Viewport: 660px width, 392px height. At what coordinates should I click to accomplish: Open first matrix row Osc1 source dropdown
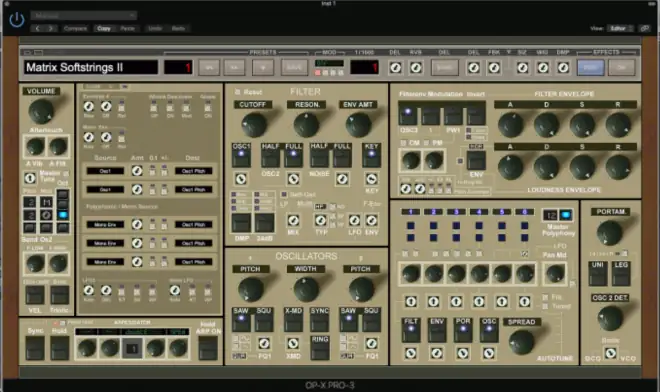pos(105,171)
